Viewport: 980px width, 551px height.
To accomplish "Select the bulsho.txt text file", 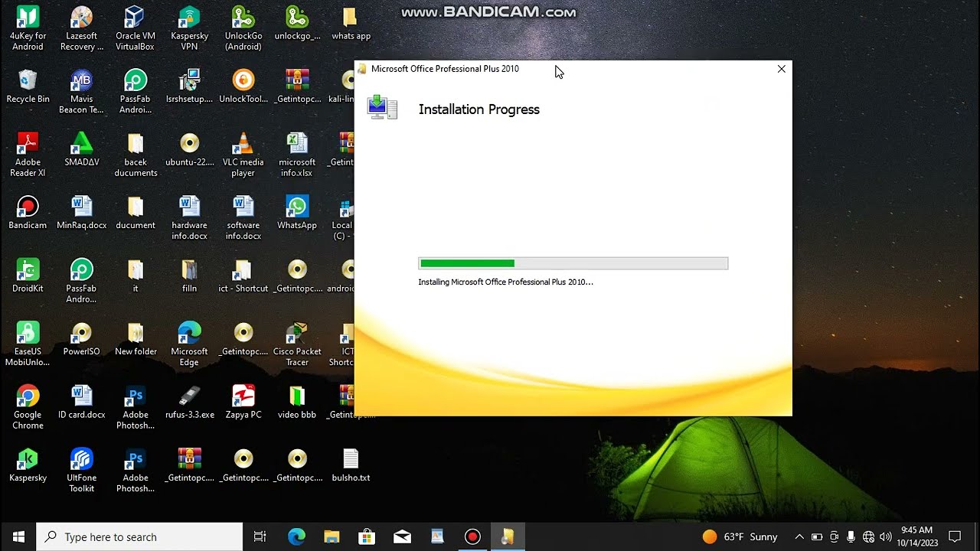I will pos(351,465).
